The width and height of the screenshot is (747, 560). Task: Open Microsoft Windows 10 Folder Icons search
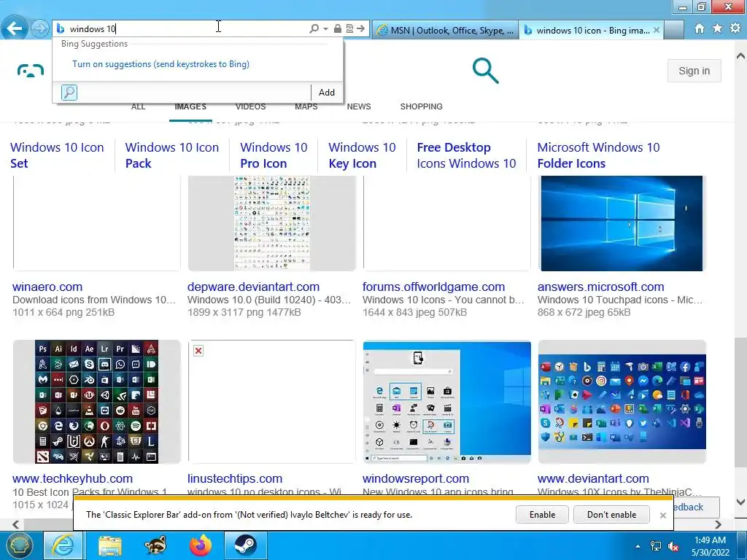click(598, 155)
